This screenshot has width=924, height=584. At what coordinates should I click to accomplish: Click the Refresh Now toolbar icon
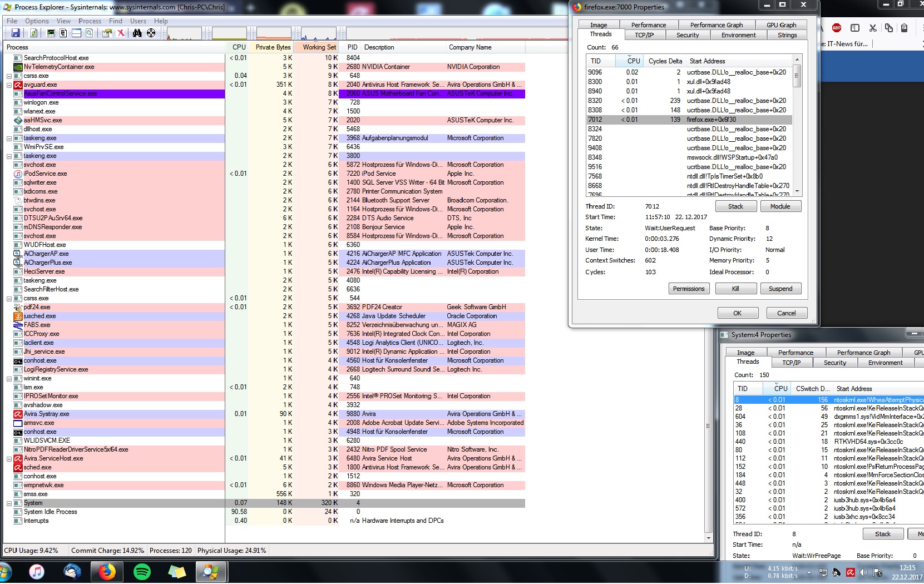pos(33,33)
